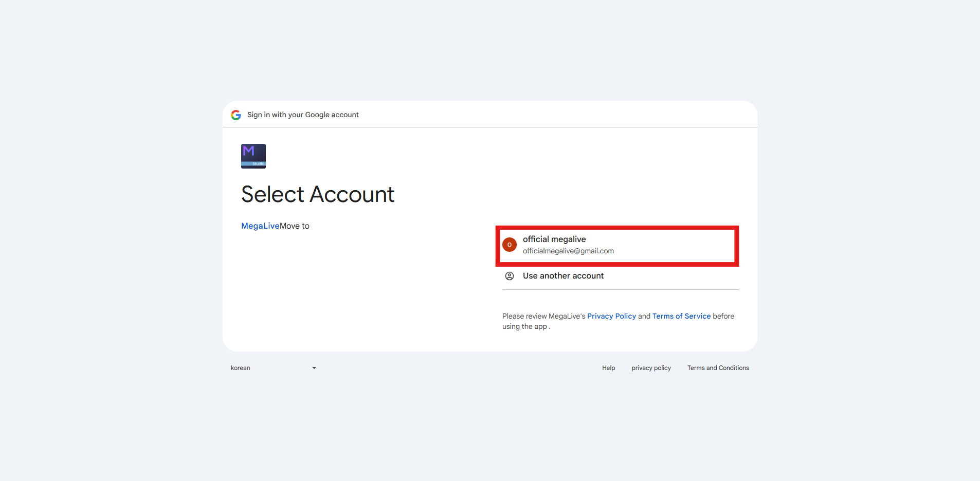Viewport: 980px width, 481px height.
Task: Open MegaLive's Terms of Service link
Action: 681,316
